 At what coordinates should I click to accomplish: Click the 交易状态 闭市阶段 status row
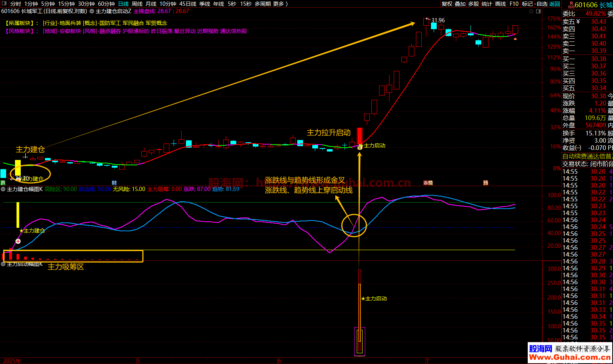(x=587, y=164)
